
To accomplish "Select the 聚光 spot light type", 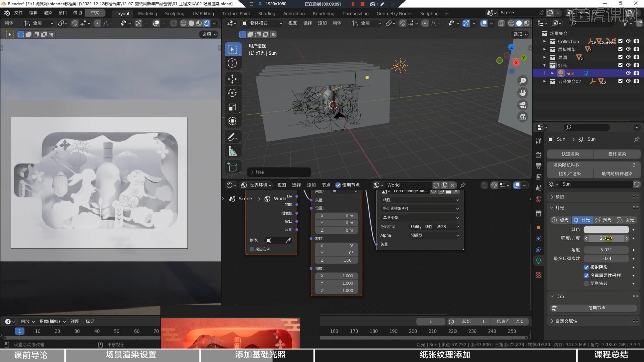I will pyautogui.click(x=604, y=220).
